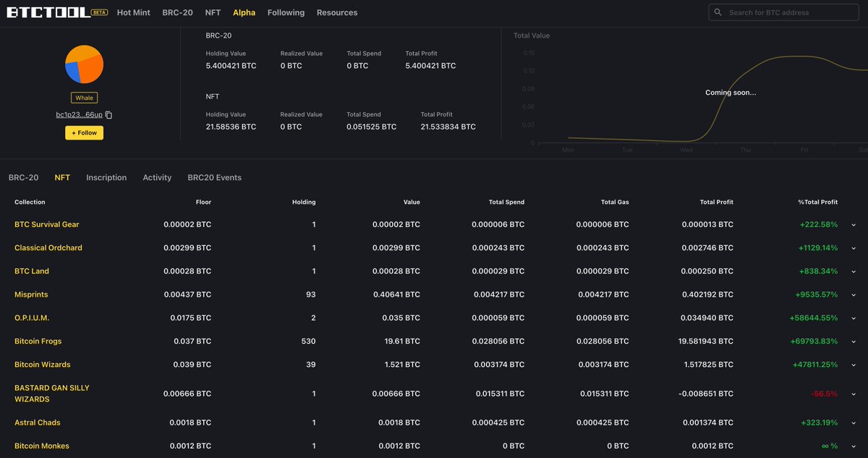Open the BRC20 Events tab
The image size is (868, 458).
[215, 177]
